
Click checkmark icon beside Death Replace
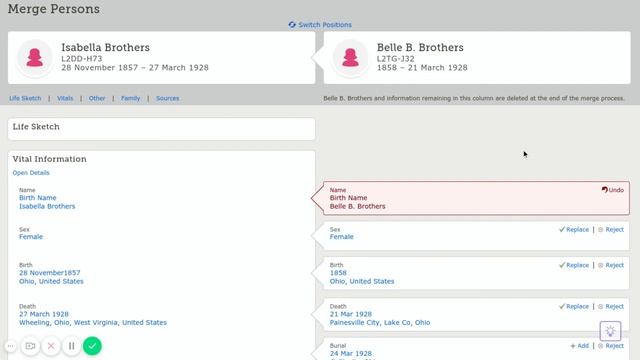click(562, 306)
